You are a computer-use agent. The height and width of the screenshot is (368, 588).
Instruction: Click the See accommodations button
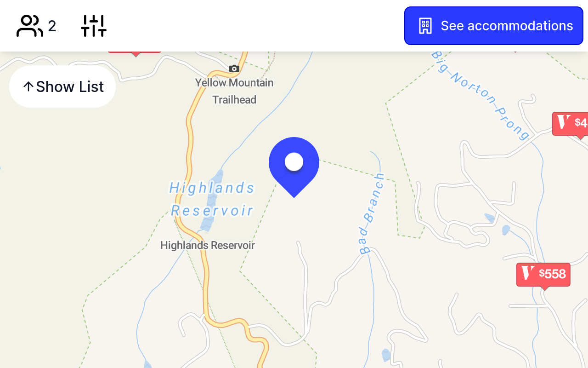click(x=494, y=26)
